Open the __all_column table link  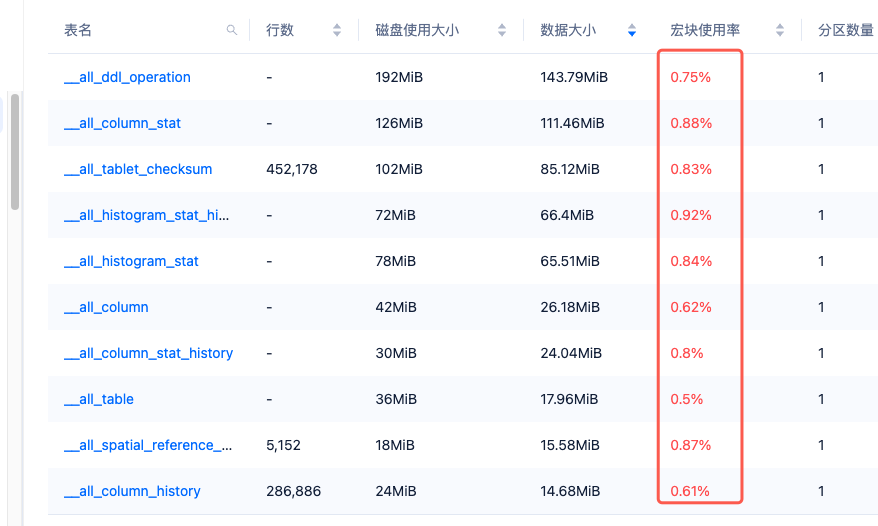pyautogui.click(x=106, y=307)
